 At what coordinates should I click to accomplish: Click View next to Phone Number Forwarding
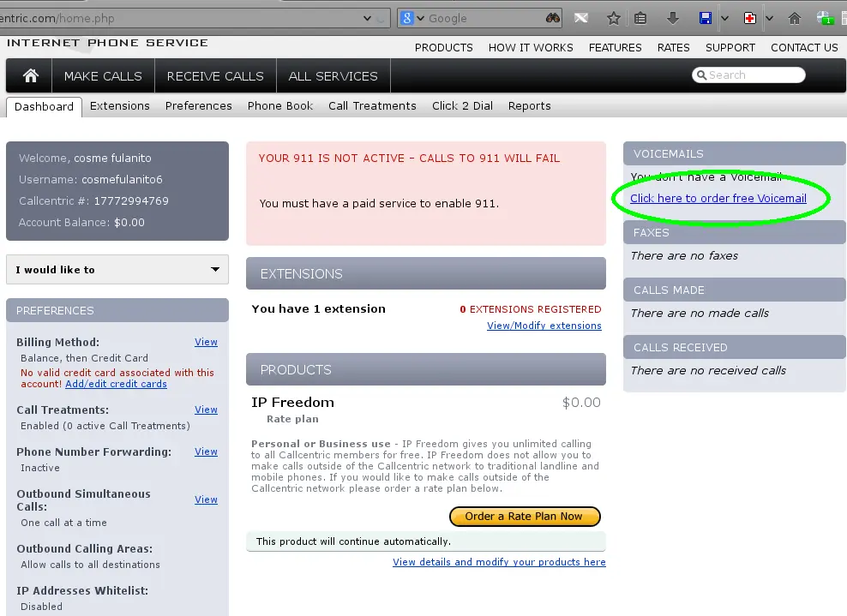pos(206,452)
